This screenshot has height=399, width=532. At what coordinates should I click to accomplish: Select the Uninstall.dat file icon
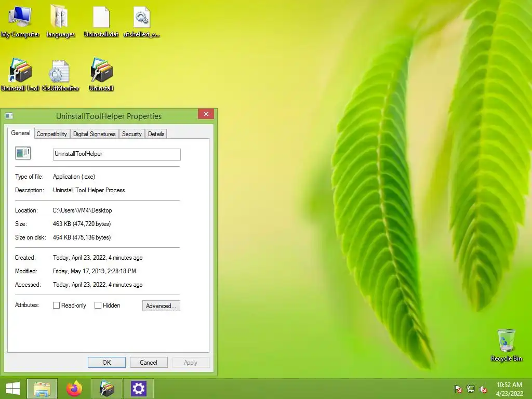(x=101, y=21)
